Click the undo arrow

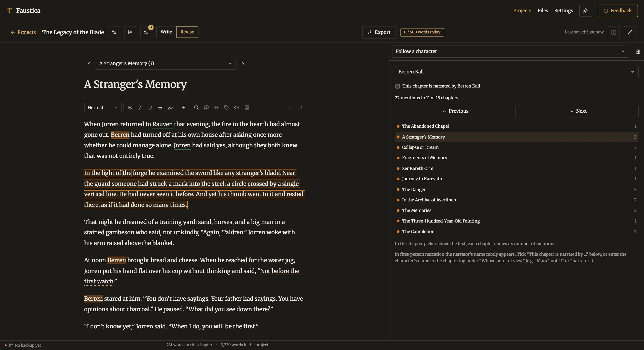(x=290, y=108)
